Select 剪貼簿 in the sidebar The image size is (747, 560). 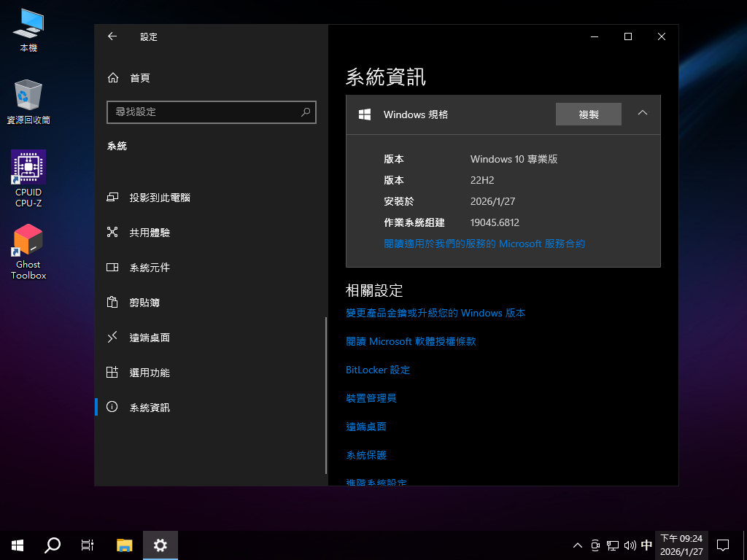[144, 303]
